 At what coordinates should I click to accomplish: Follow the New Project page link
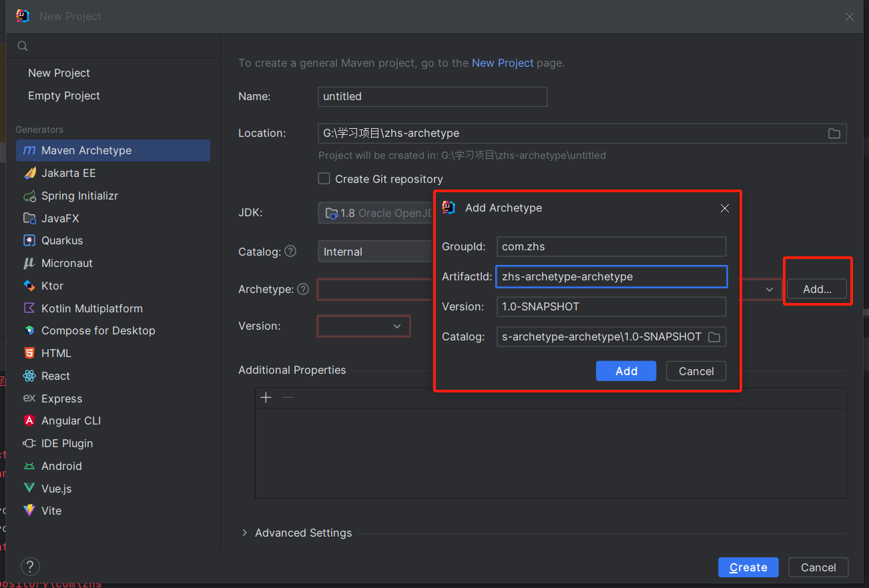coord(503,63)
